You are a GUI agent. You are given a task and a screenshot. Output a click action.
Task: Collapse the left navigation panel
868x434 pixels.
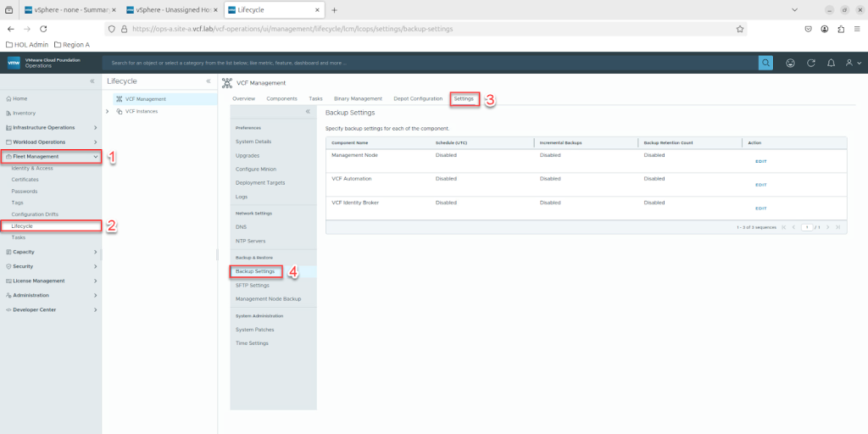click(x=92, y=81)
